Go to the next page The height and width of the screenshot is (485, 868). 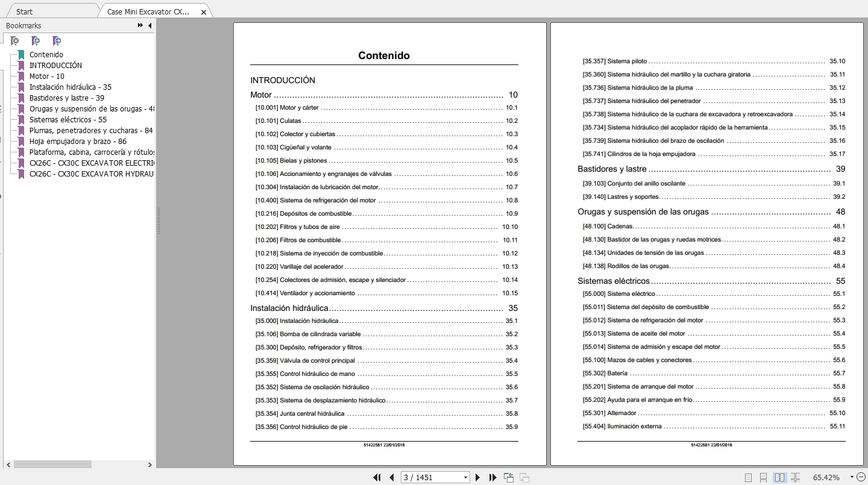478,477
